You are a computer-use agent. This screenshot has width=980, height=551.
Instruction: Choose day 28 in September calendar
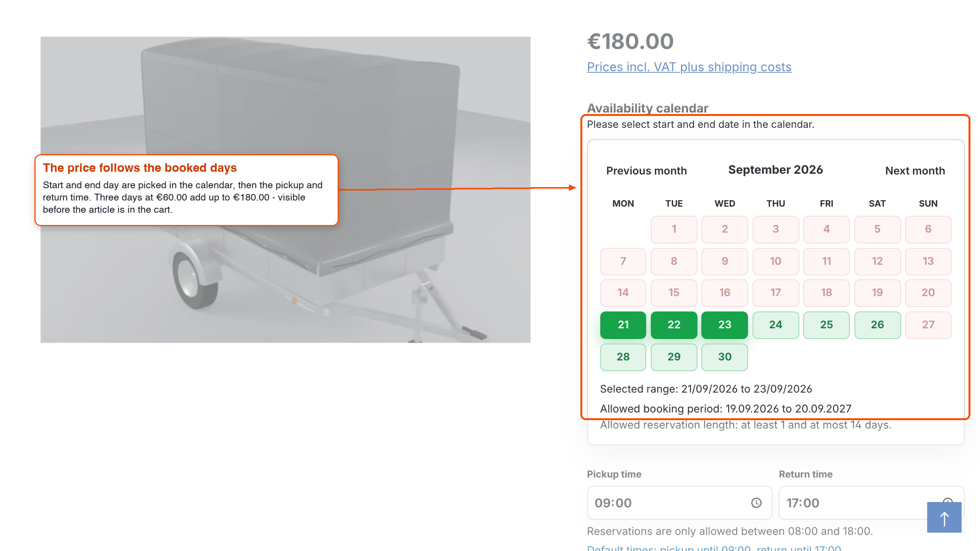click(x=623, y=357)
